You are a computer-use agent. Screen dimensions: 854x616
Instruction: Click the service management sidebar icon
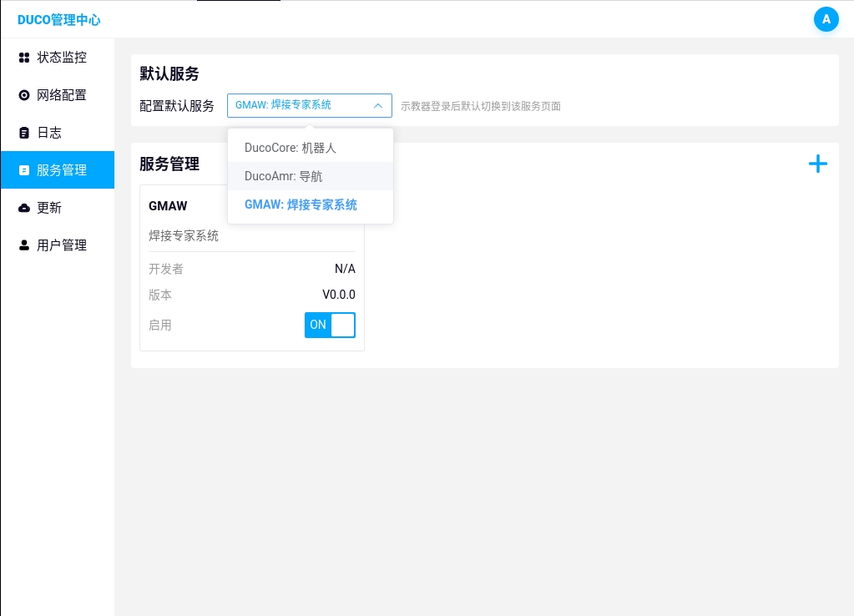coord(24,170)
